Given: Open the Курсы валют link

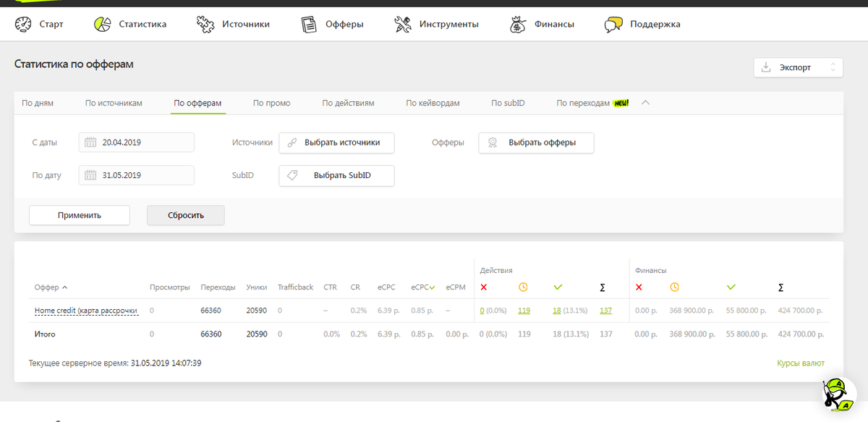Looking at the screenshot, I should point(800,363).
